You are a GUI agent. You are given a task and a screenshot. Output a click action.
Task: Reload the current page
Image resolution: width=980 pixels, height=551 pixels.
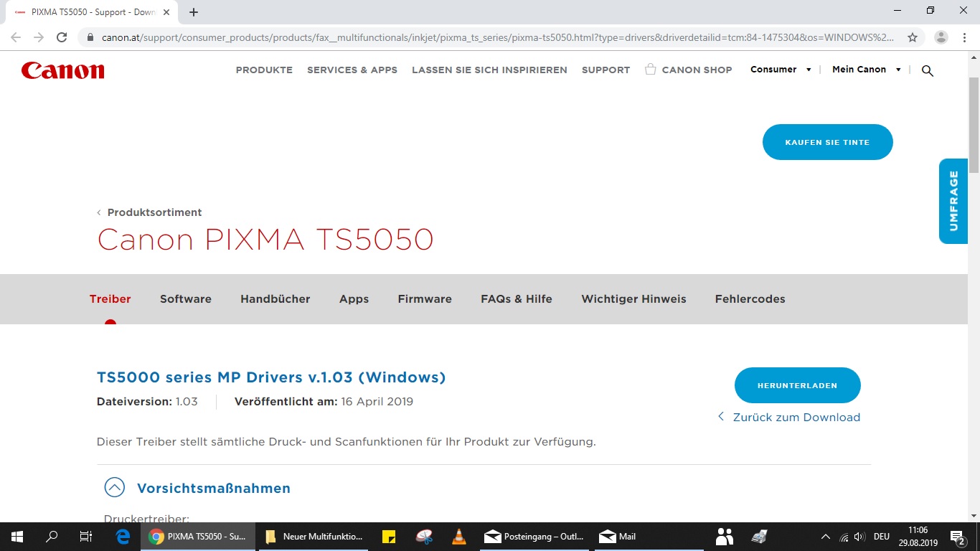[62, 37]
